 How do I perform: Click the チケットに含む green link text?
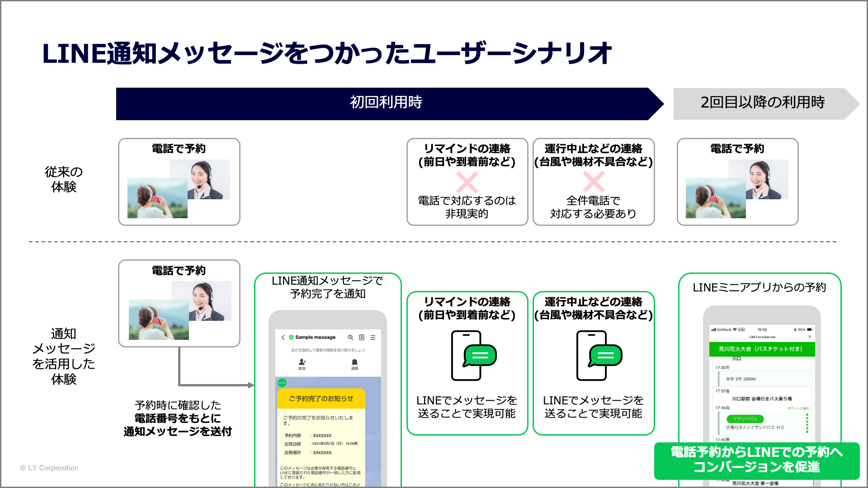pyautogui.click(x=798, y=408)
